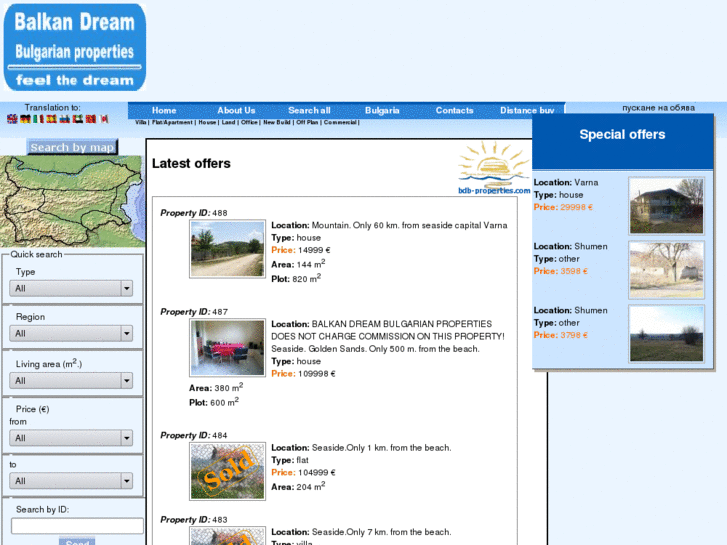Screen dimensions: 727x545
Task: Click the bdb-properties.com sun logo
Action: 494,168
